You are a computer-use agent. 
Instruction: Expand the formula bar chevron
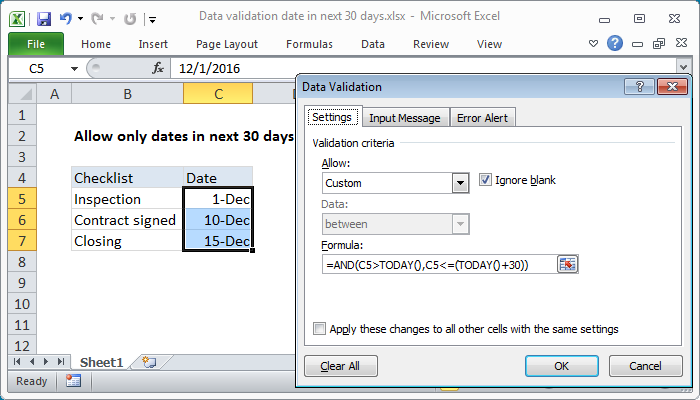(683, 67)
